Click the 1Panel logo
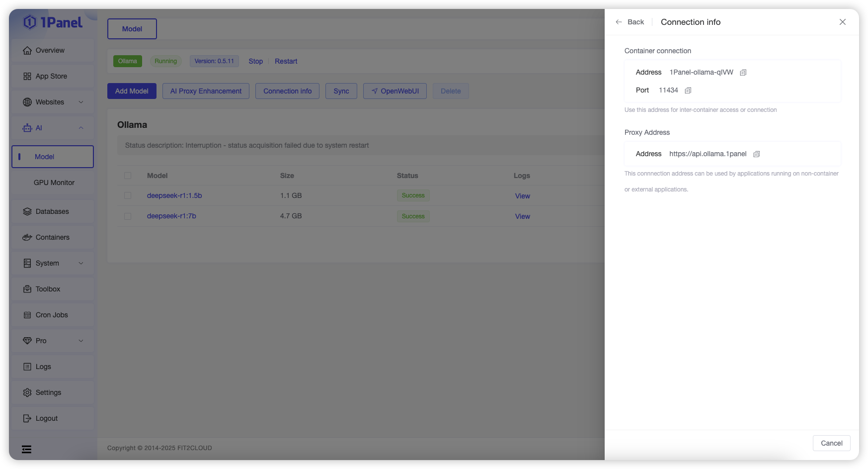868x469 pixels. click(53, 22)
